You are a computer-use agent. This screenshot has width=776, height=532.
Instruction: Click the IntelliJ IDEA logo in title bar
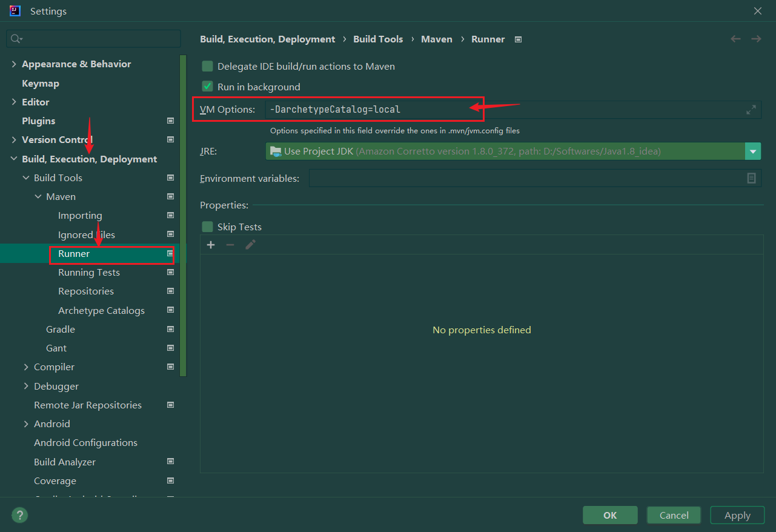pos(15,11)
